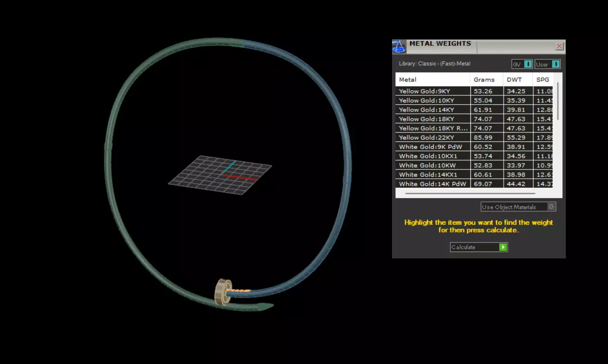Select the orange beaded connector in viewport
The width and height of the screenshot is (608, 364).
pos(240,291)
